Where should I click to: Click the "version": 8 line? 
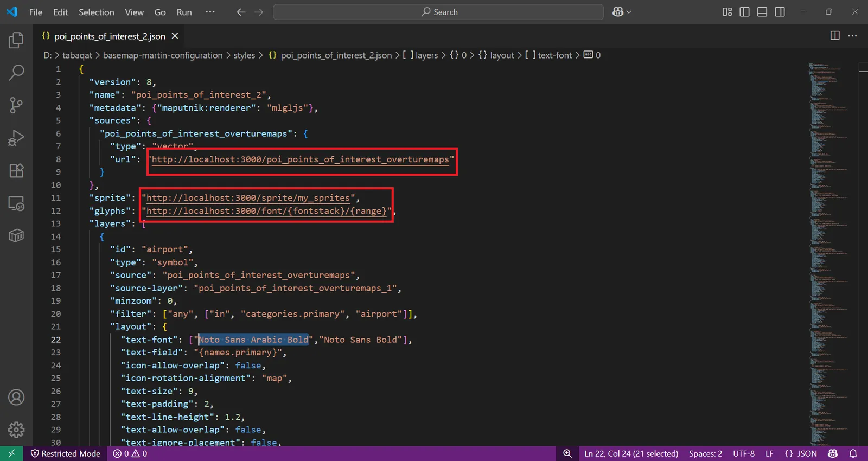click(x=123, y=82)
